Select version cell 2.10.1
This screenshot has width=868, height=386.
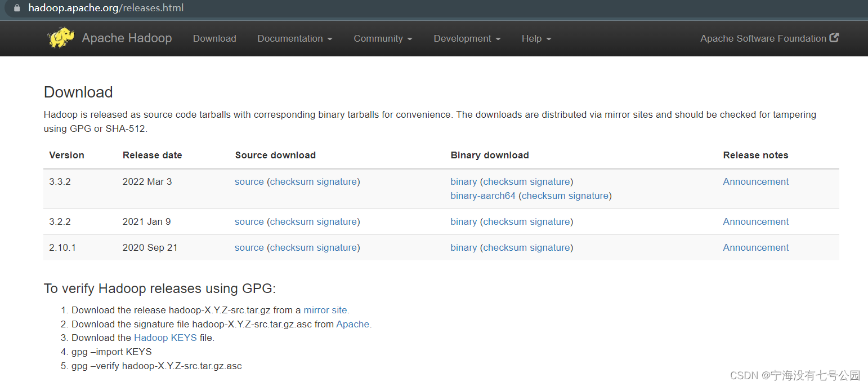62,247
